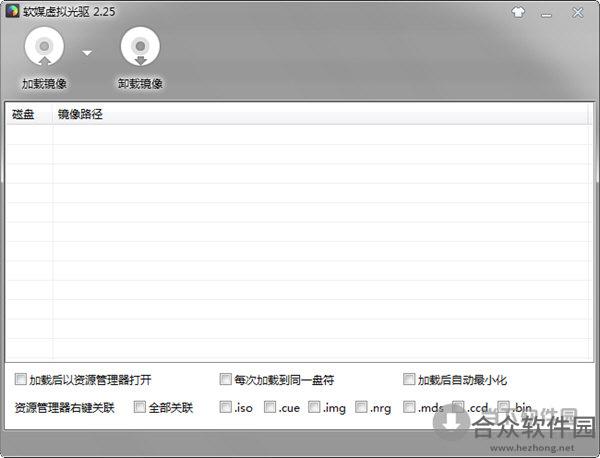Tick the .mds association checkbox

click(409, 407)
